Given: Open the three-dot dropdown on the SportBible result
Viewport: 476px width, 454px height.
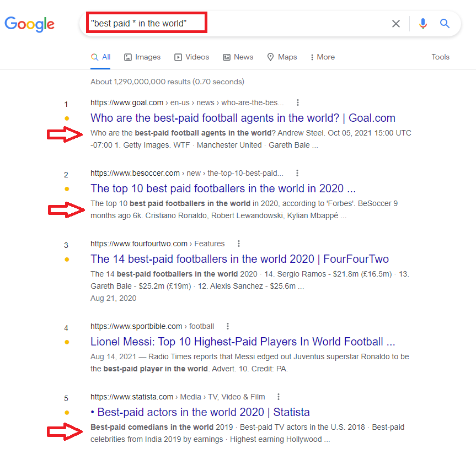Looking at the screenshot, I should pos(228,326).
